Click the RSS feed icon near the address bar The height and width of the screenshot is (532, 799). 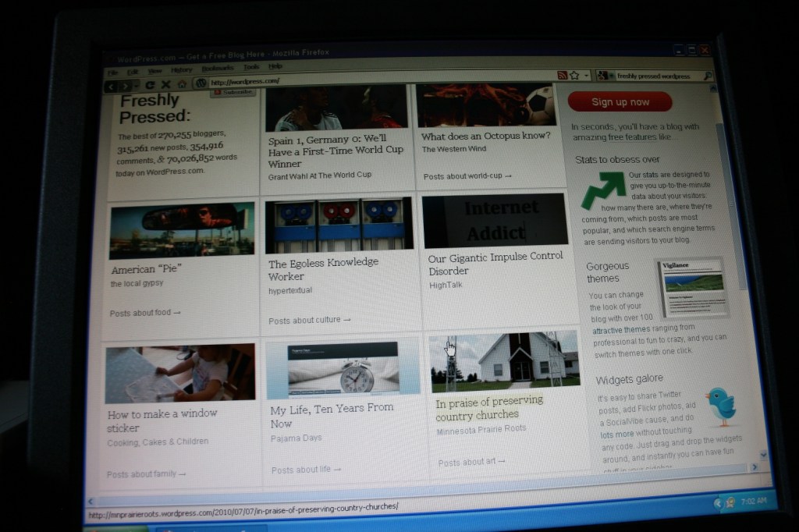pos(562,75)
